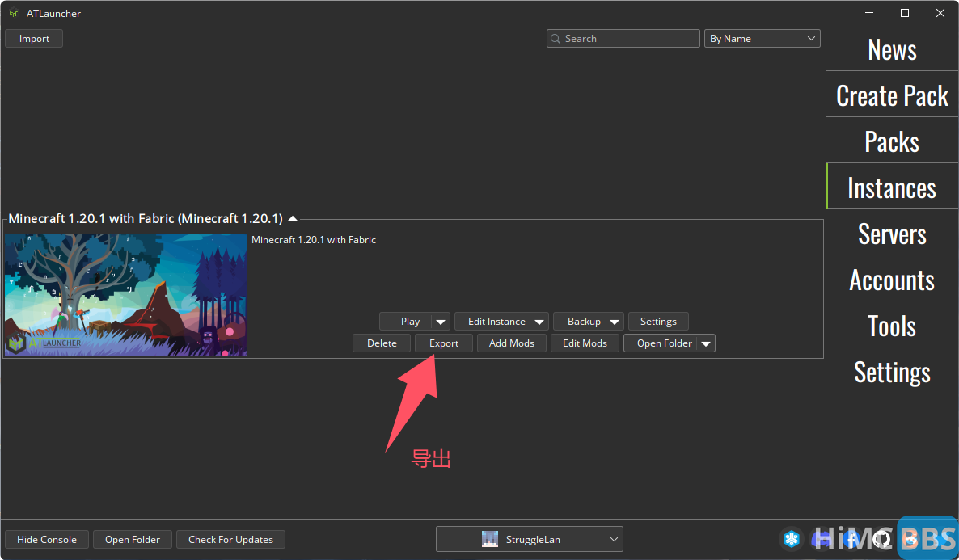Open the GitHub icon link

(x=882, y=539)
